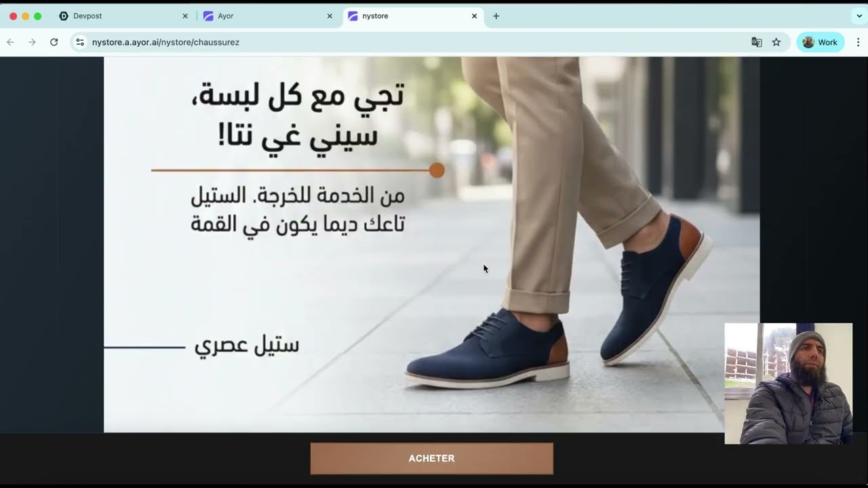Viewport: 868px width, 488px height.
Task: Open the Chrome three-dot menu
Action: (858, 42)
